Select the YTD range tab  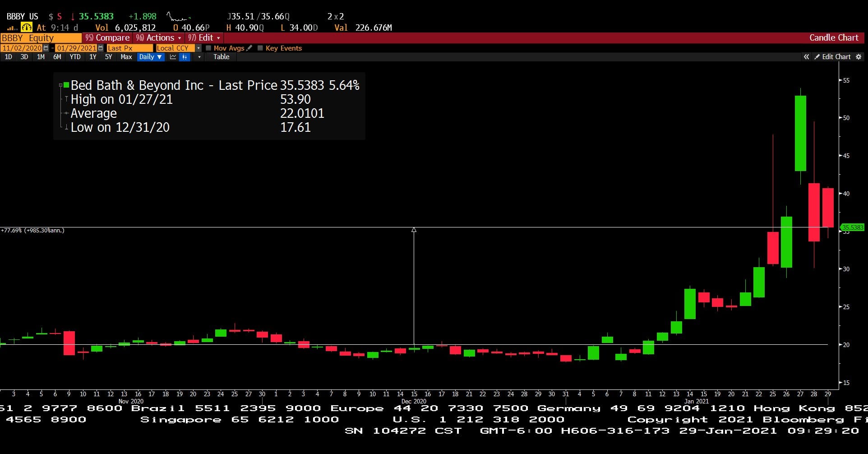[75, 57]
